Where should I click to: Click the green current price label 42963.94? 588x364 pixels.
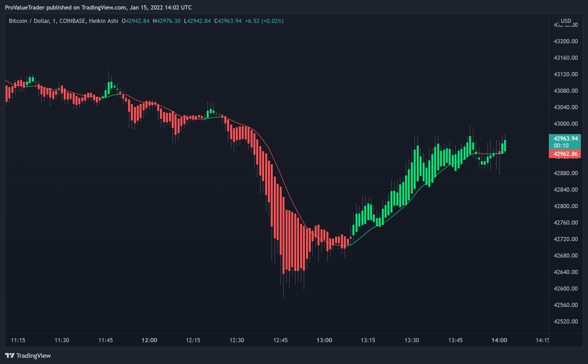point(565,139)
